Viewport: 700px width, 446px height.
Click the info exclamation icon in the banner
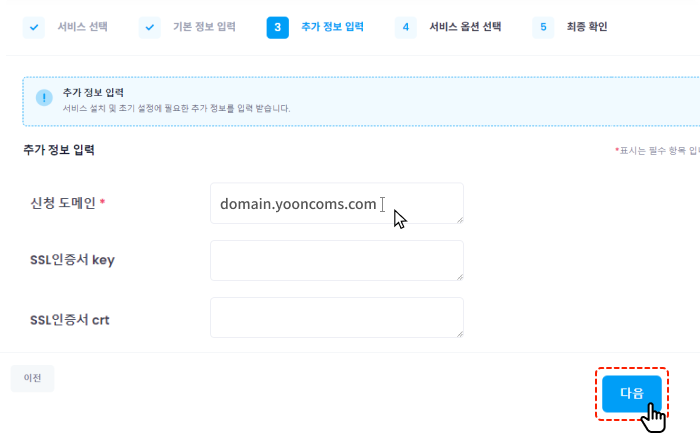click(44, 98)
